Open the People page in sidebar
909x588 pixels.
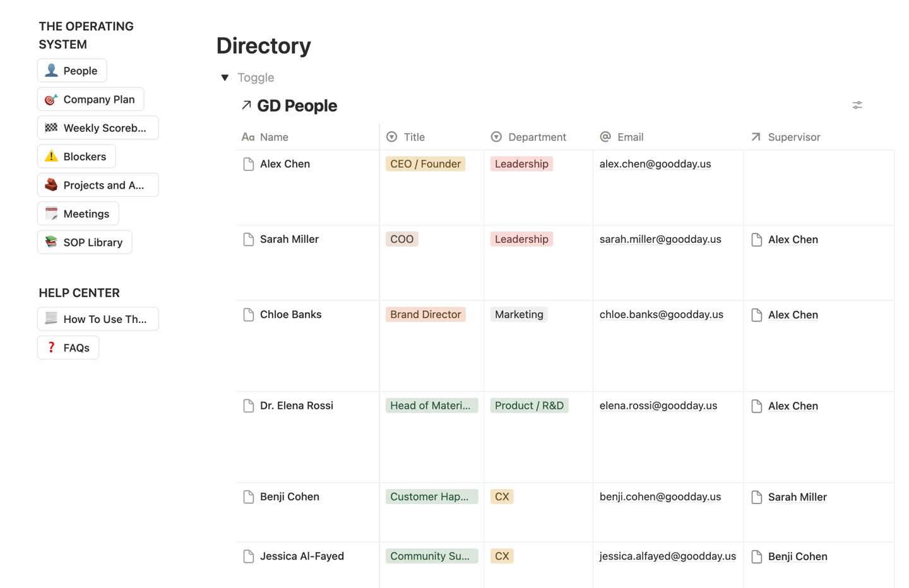72,71
